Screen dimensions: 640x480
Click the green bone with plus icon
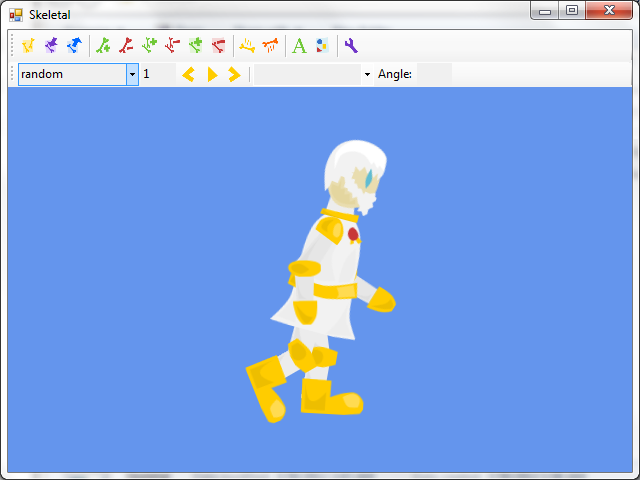click(x=149, y=45)
